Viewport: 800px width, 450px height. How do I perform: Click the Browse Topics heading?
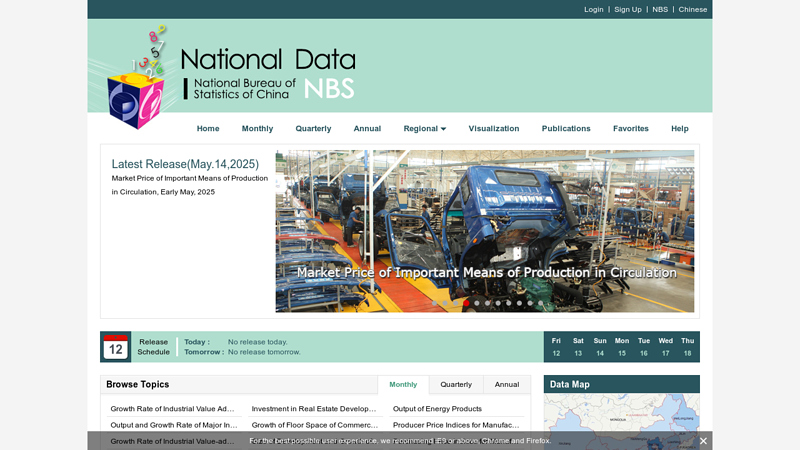pos(138,384)
